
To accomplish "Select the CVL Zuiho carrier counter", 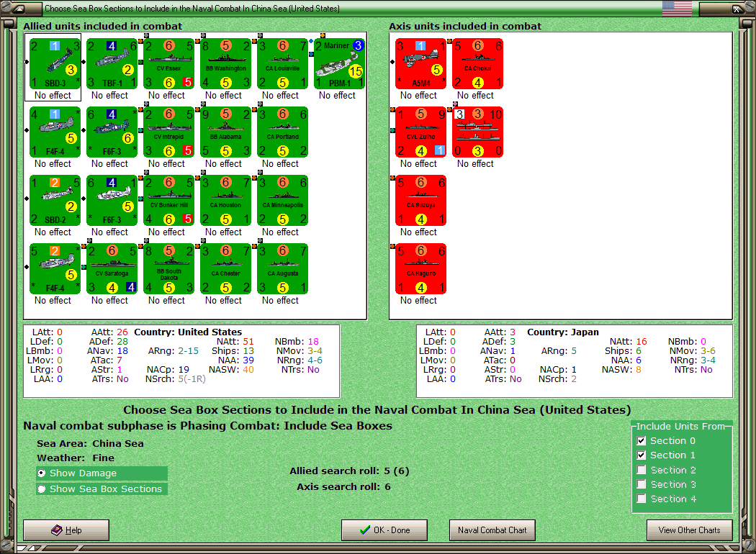I will 421,132.
